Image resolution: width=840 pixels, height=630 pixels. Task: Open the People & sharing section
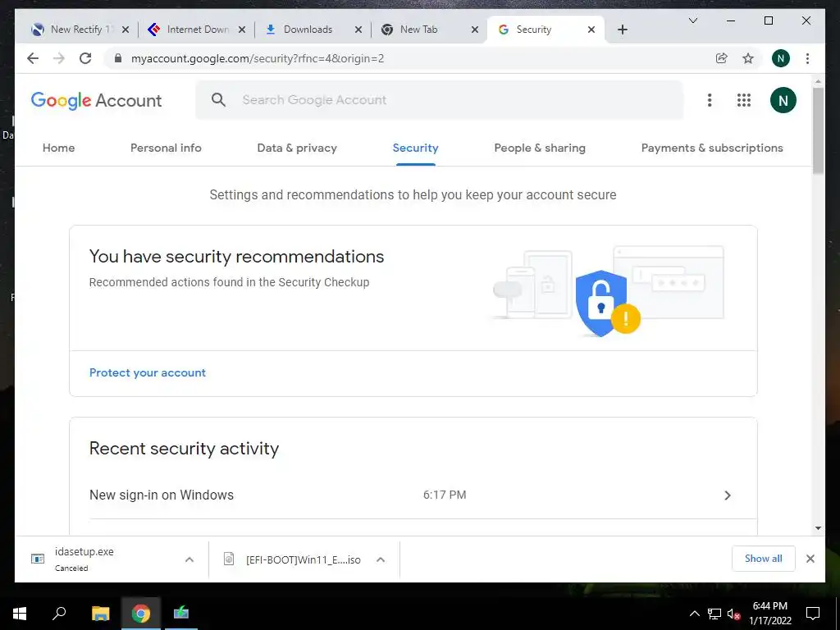(540, 148)
